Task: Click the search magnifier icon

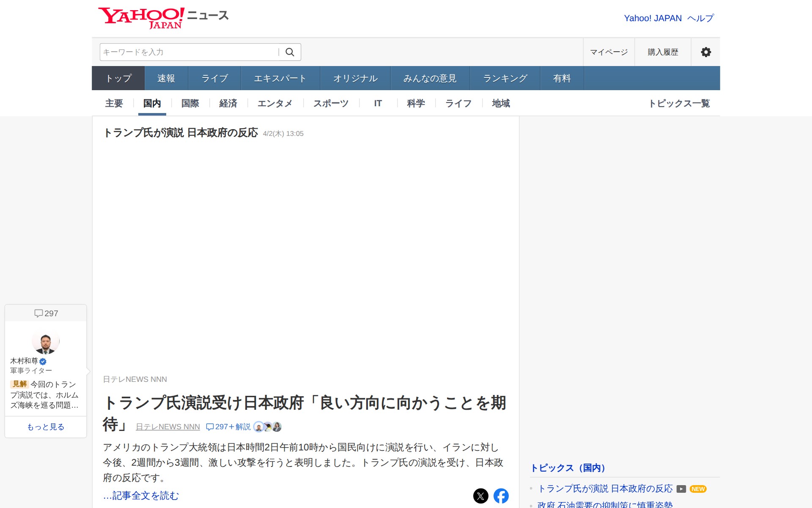Action: click(290, 52)
